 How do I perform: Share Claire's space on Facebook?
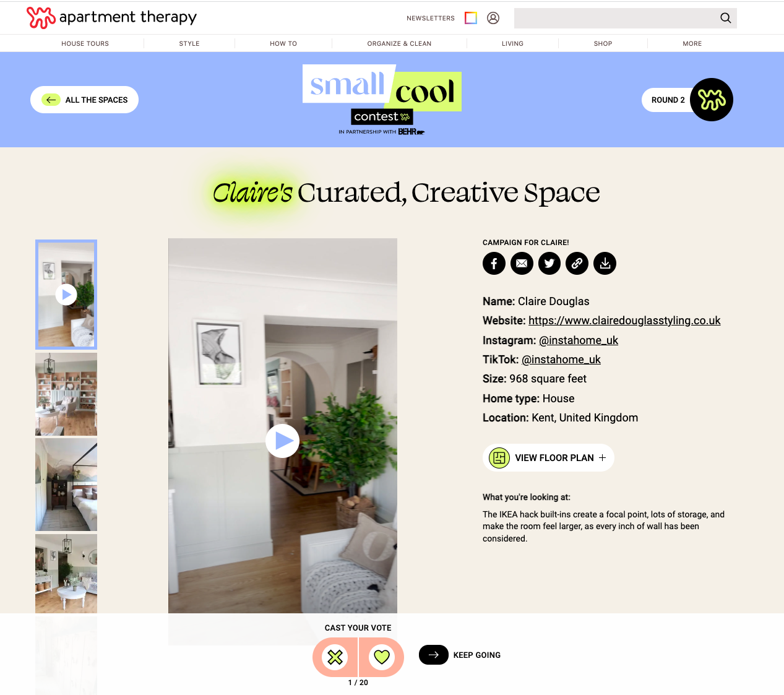[x=494, y=264]
